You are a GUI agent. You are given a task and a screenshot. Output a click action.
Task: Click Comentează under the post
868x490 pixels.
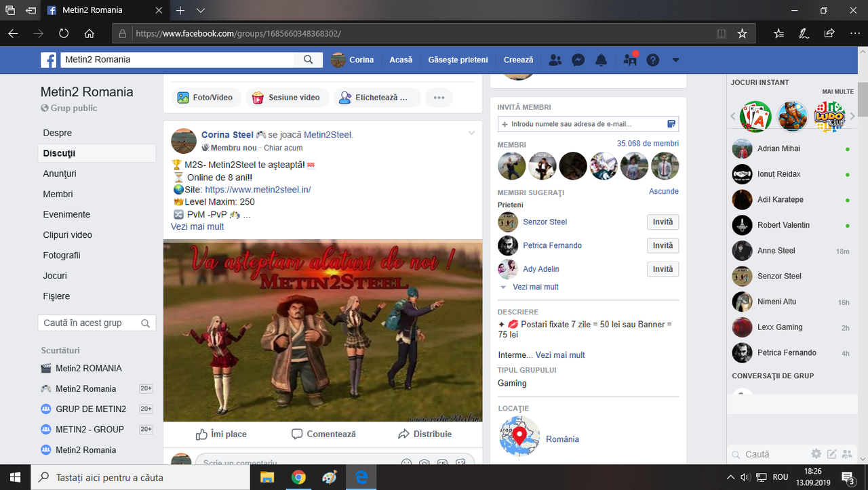point(323,434)
